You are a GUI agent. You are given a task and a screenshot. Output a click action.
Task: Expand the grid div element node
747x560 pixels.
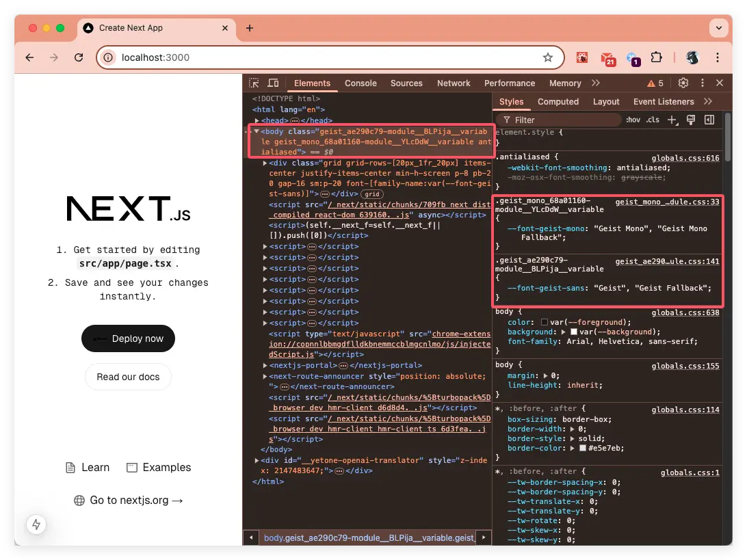pos(265,163)
